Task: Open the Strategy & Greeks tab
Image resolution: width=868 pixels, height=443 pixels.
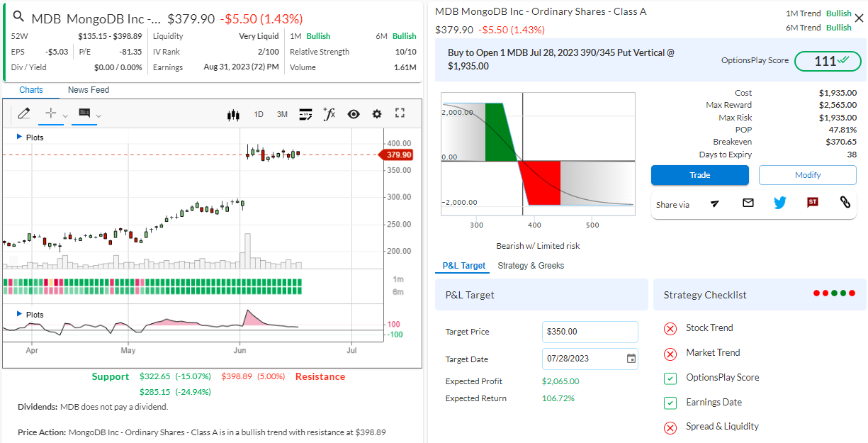Action: 531,266
